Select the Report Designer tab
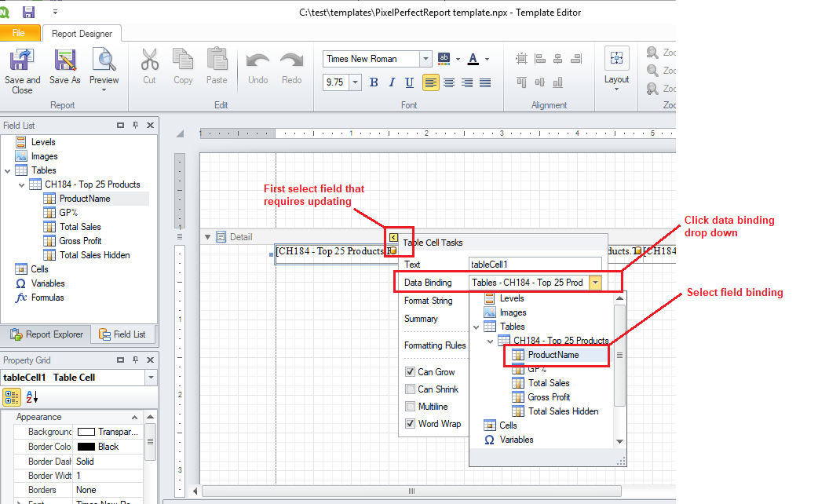818x504 pixels. point(82,34)
